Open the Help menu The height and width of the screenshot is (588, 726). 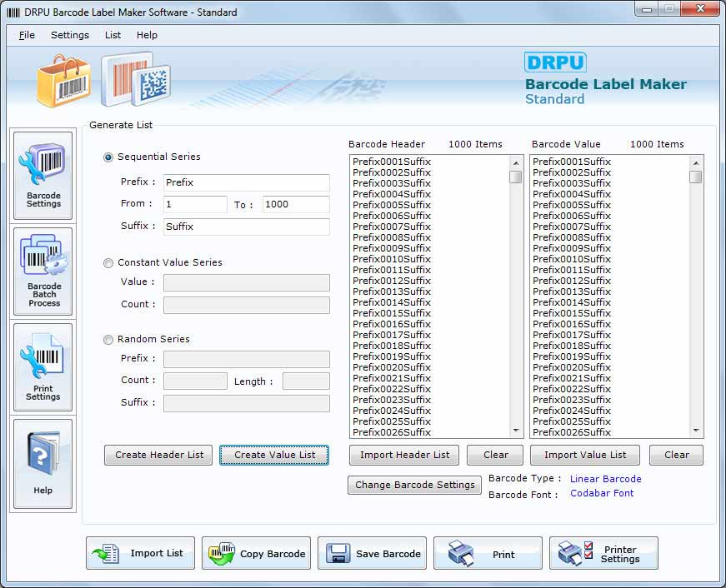click(147, 35)
